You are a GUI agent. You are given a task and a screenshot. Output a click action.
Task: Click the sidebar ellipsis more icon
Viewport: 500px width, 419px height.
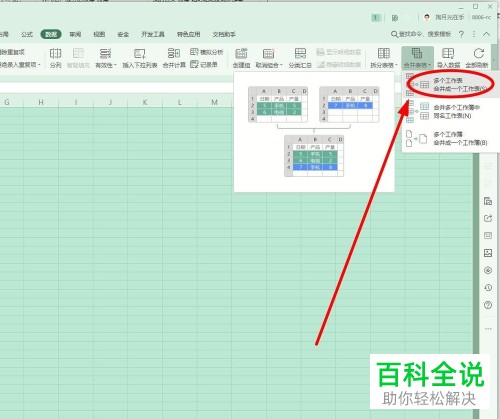[488, 329]
